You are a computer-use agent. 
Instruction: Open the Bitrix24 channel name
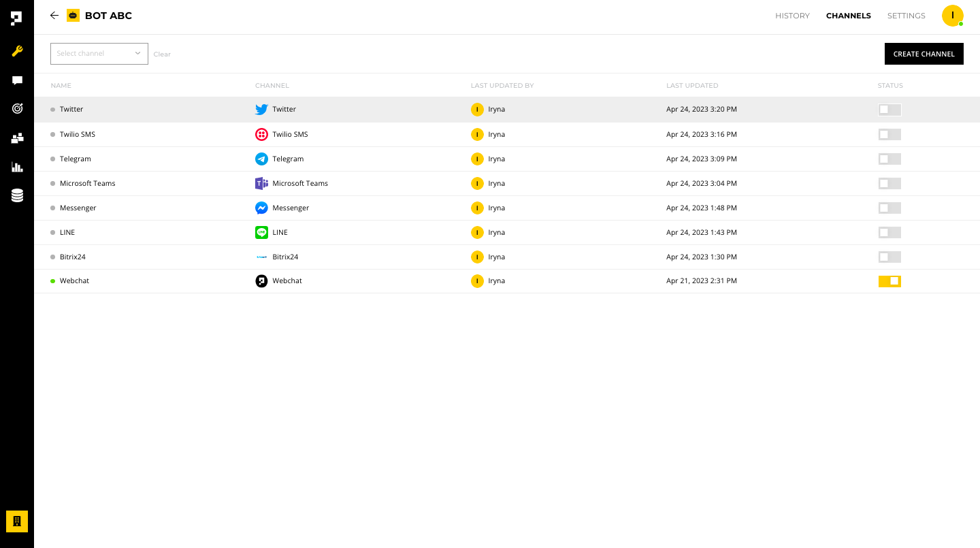(x=73, y=257)
